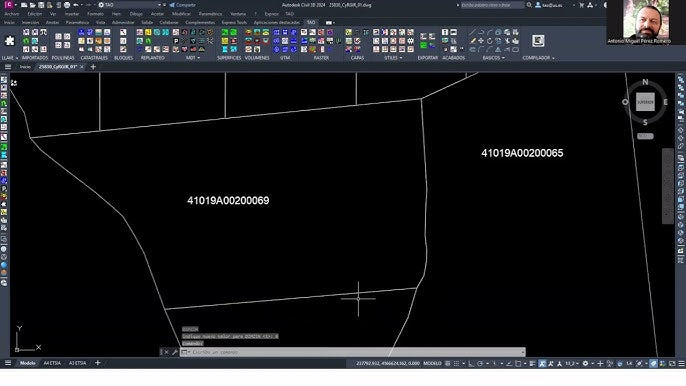Open the Formato menu
Viewport: 686px width, 386px height.
coord(95,14)
